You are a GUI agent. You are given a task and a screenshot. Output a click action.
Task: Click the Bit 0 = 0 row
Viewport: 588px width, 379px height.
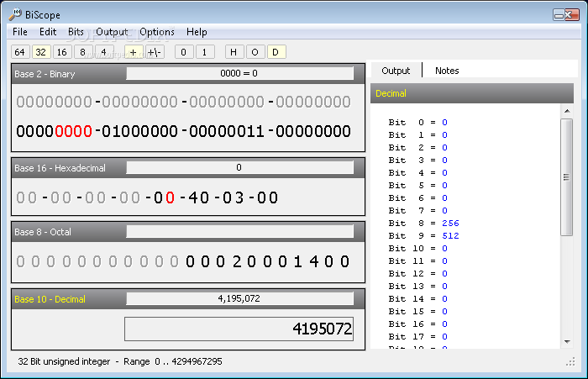[x=417, y=123]
